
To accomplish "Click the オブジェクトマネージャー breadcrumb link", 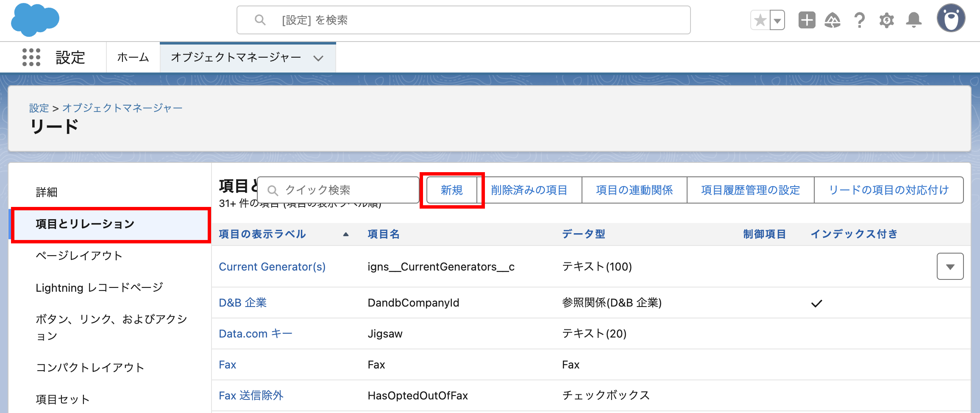I will [x=122, y=108].
